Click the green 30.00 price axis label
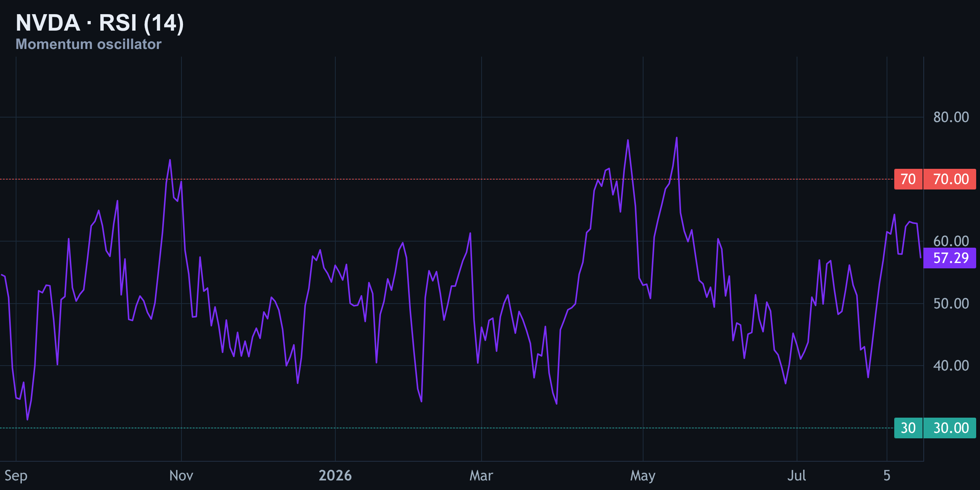The width and height of the screenshot is (980, 490). 950,428
